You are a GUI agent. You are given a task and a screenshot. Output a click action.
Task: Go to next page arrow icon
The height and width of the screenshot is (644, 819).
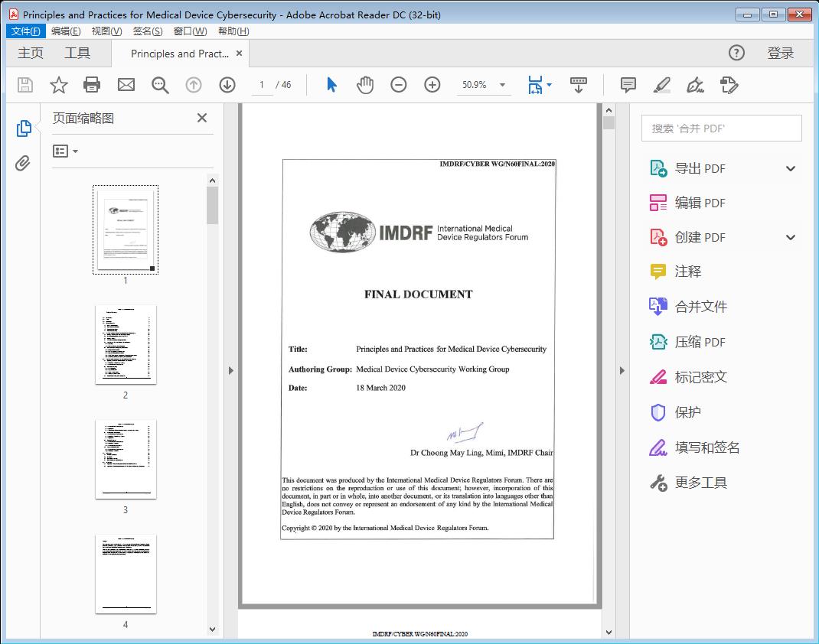click(x=227, y=85)
